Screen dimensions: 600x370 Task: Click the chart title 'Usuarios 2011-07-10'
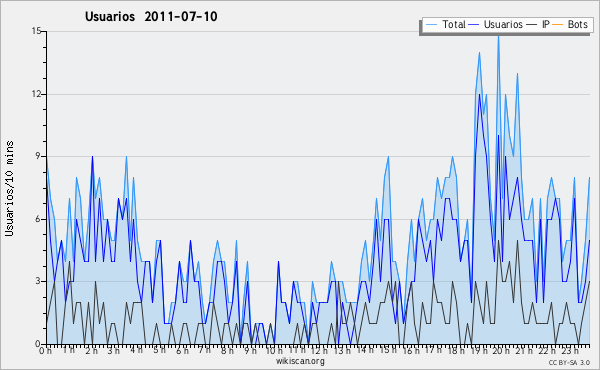click(151, 16)
